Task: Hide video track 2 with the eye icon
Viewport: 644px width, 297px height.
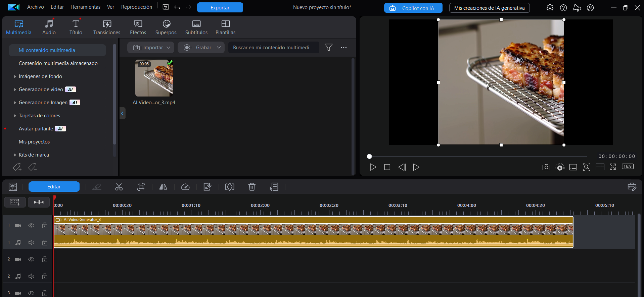Action: (31, 259)
